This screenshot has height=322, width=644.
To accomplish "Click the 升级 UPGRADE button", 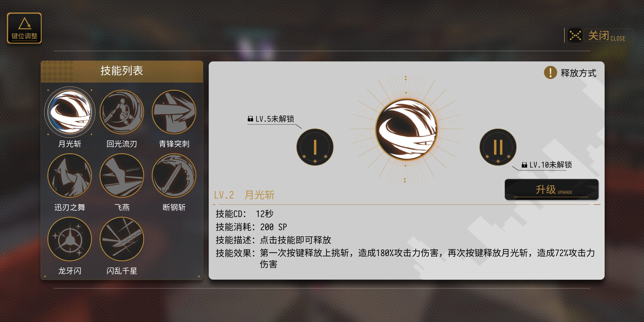I will pyautogui.click(x=552, y=189).
